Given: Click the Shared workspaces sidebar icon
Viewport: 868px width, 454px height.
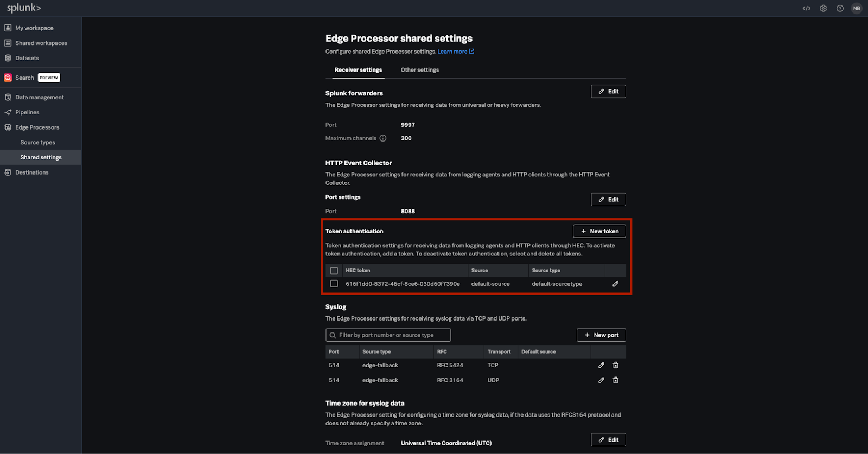Looking at the screenshot, I should [8, 43].
